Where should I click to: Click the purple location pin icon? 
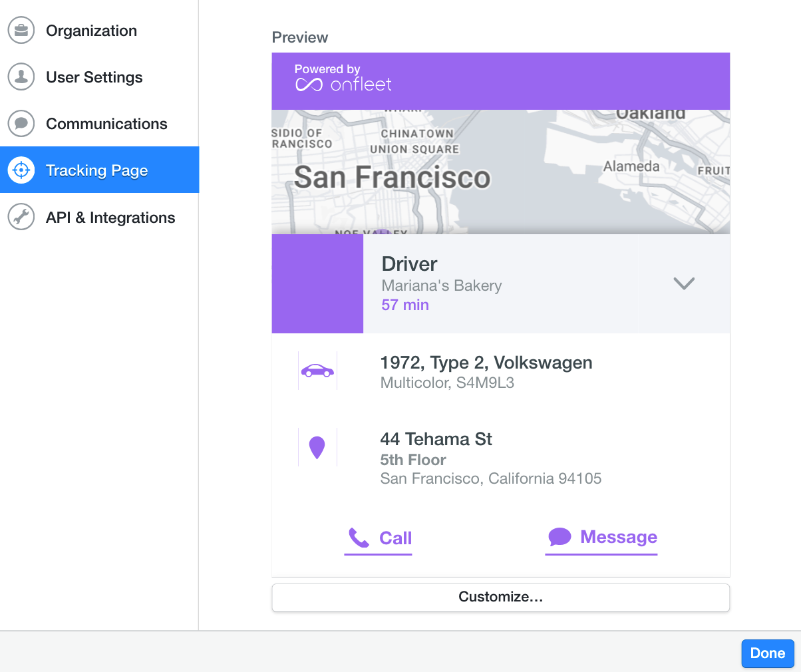(317, 448)
